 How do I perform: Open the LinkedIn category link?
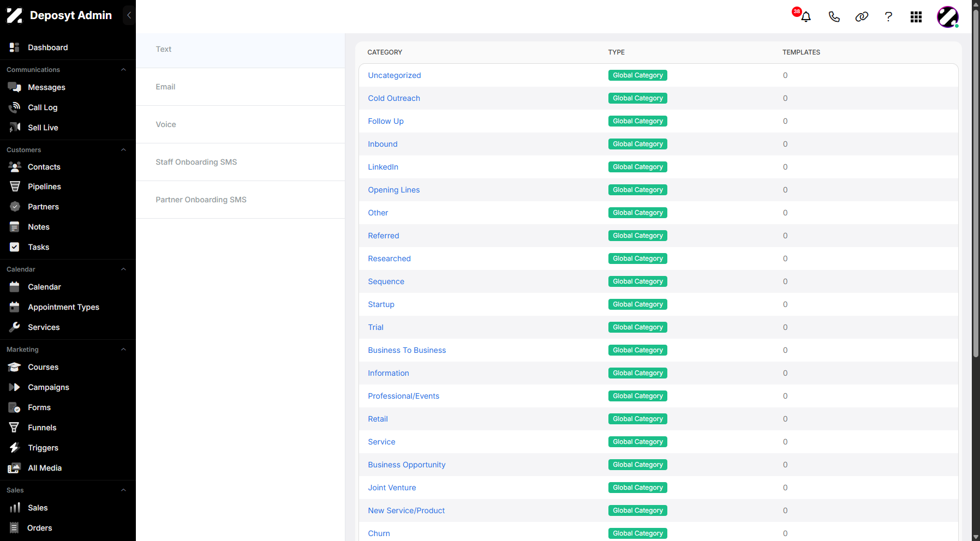383,167
